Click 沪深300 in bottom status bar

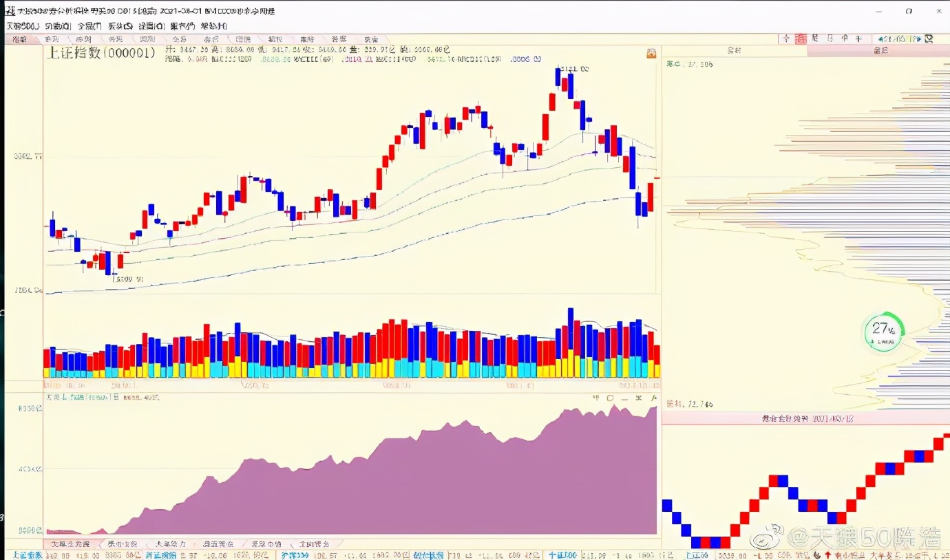click(297, 555)
